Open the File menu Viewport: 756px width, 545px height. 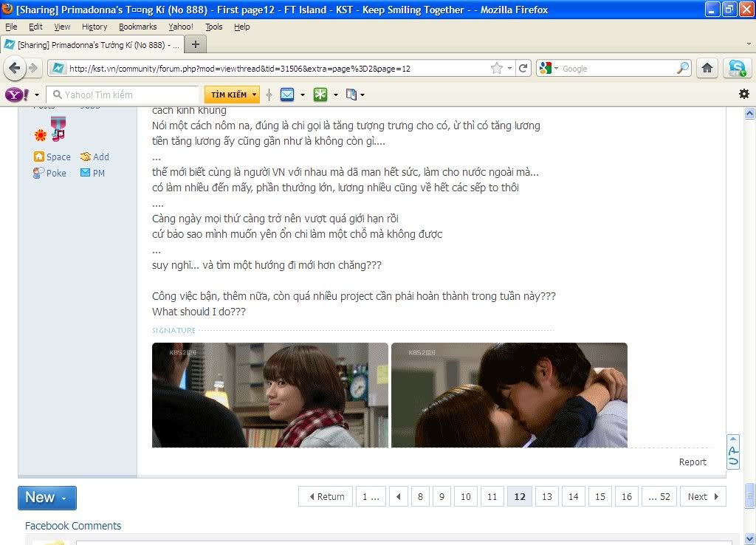pos(11,27)
